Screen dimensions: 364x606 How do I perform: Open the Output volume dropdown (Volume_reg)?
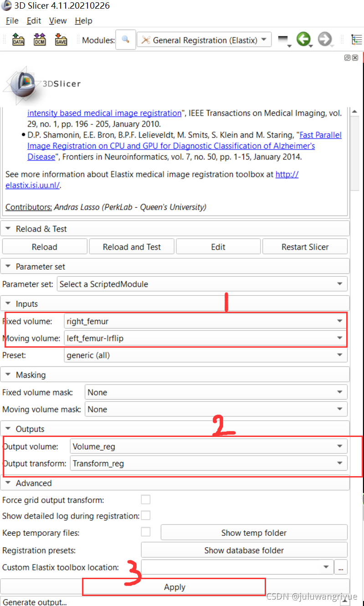pyautogui.click(x=209, y=447)
